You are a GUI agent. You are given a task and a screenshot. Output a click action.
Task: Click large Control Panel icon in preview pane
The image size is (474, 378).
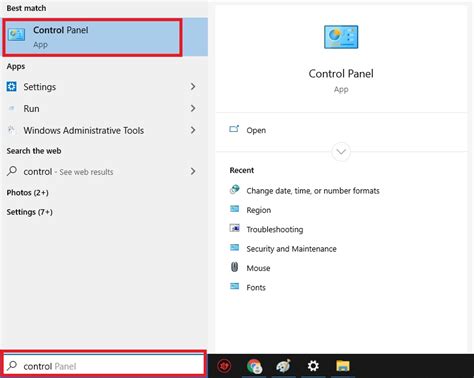341,37
